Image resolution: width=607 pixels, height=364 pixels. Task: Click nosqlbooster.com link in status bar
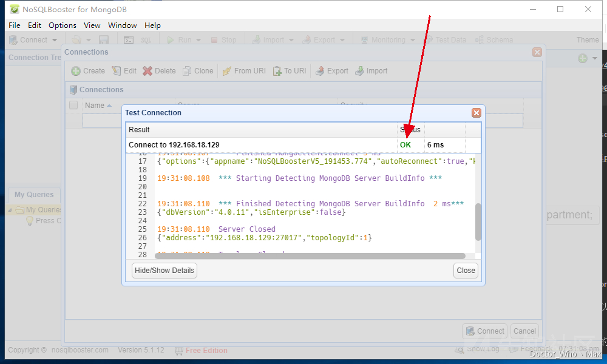pyautogui.click(x=80, y=349)
